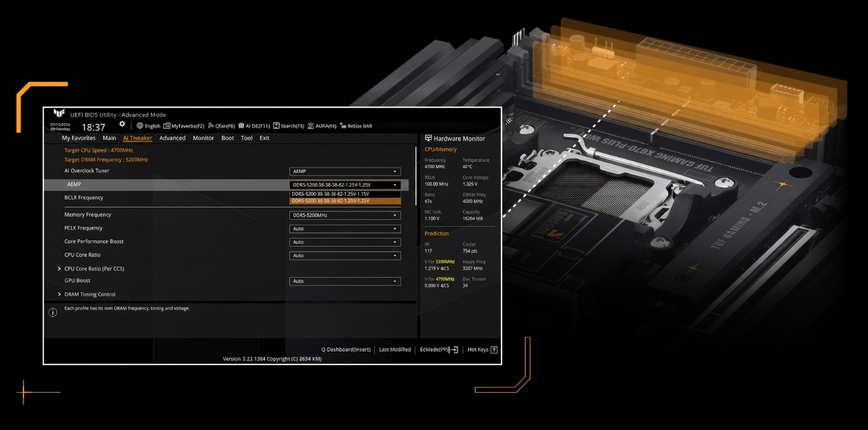The height and width of the screenshot is (430, 868).
Task: Open the AI OC guide (F11) item
Action: [x=254, y=126]
